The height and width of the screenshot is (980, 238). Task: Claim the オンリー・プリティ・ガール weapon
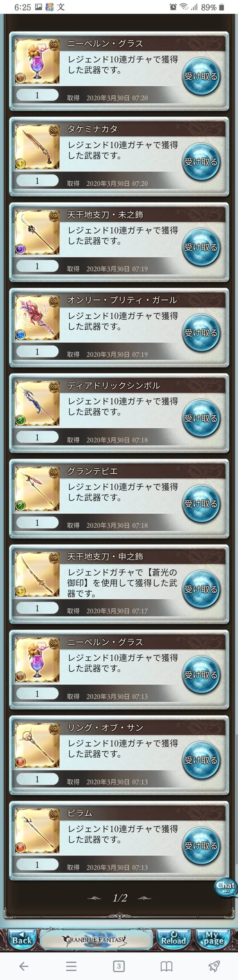tap(201, 333)
